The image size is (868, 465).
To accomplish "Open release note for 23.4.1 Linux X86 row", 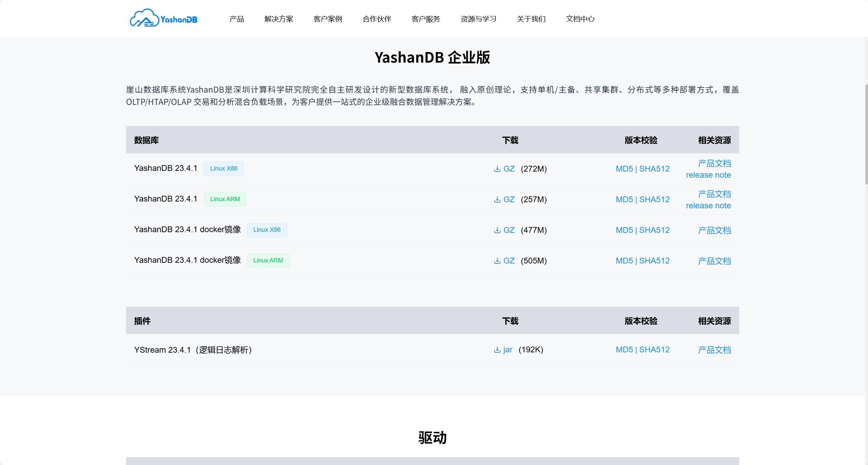I will (708, 175).
